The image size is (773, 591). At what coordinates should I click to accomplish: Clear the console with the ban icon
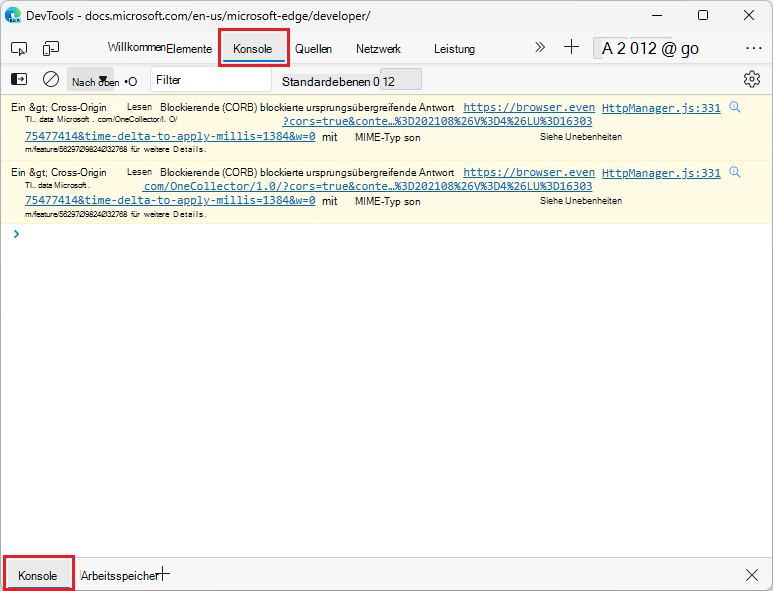click(51, 79)
